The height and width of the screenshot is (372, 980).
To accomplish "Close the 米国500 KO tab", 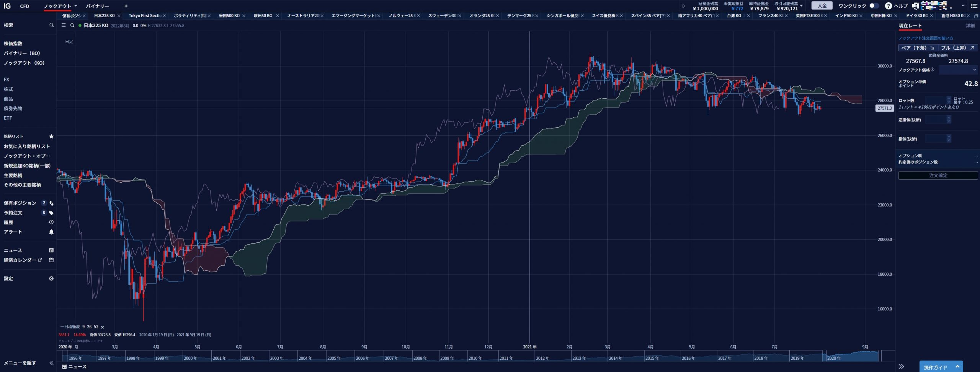I will (x=244, y=16).
